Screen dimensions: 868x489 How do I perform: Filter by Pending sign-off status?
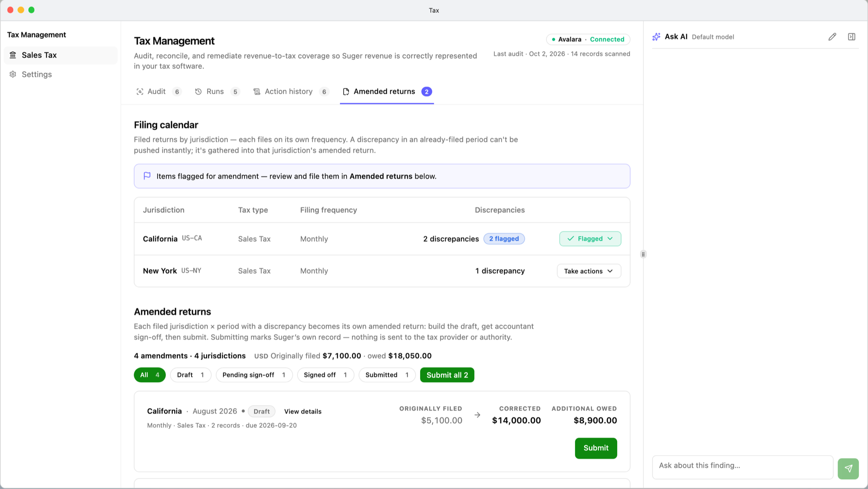coord(254,375)
